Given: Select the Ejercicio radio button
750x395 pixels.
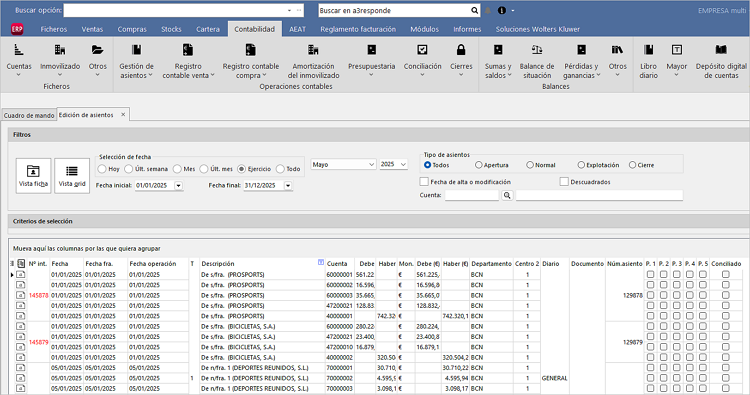Looking at the screenshot, I should point(242,169).
